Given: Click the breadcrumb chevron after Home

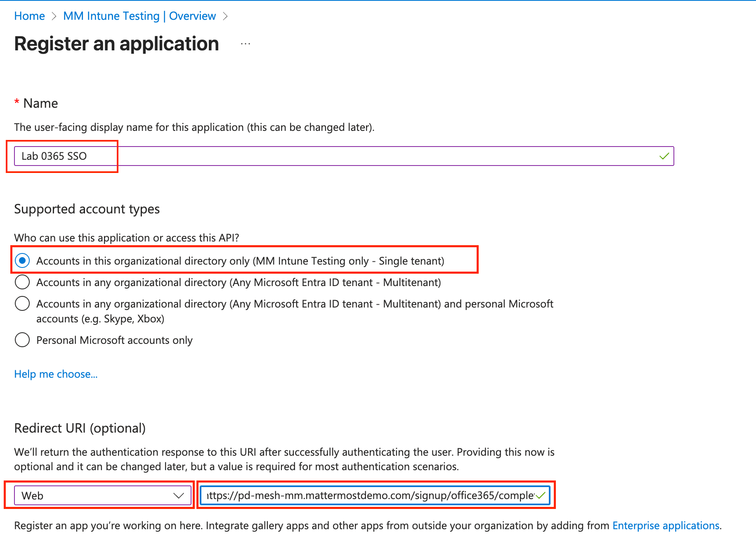Looking at the screenshot, I should point(54,16).
